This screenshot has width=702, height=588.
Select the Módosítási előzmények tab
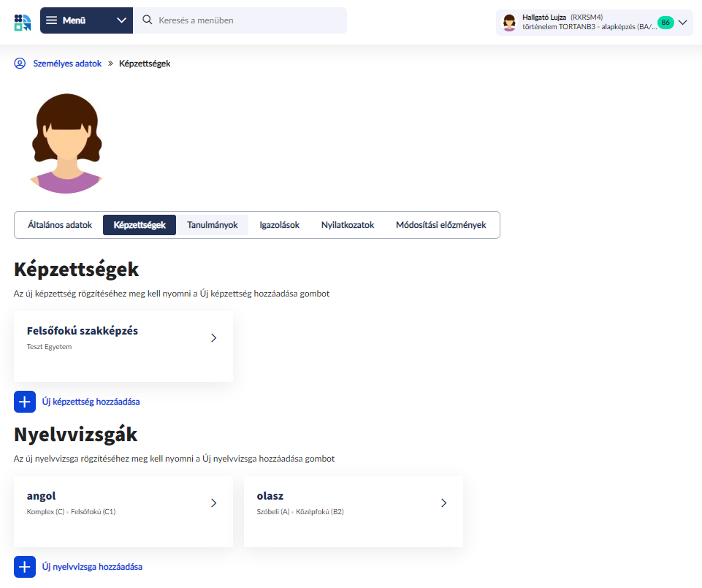[x=440, y=225]
